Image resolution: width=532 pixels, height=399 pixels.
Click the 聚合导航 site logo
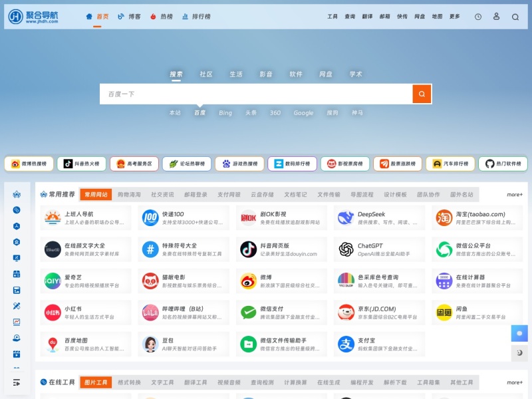tap(33, 16)
